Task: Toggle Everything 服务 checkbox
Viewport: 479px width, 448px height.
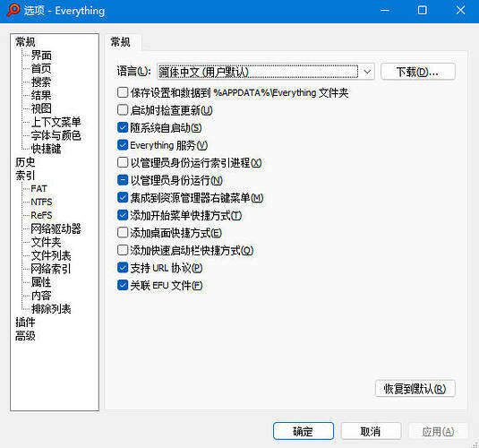Action: 123,144
